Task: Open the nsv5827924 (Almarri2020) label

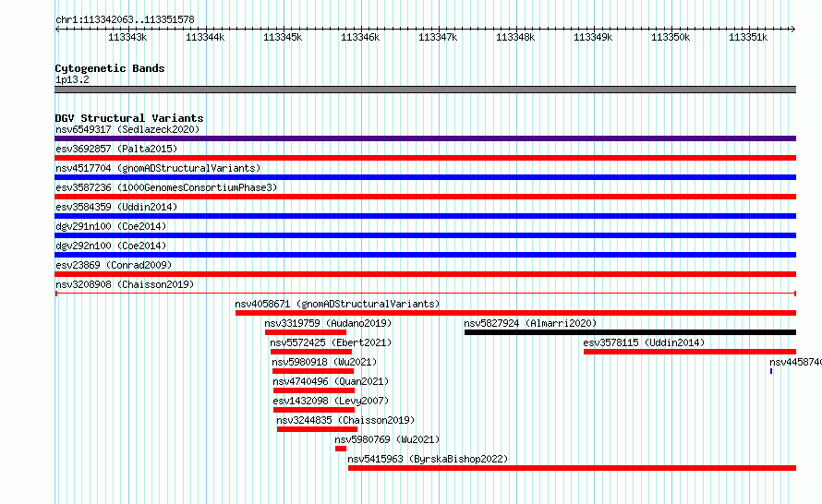Action: [530, 323]
